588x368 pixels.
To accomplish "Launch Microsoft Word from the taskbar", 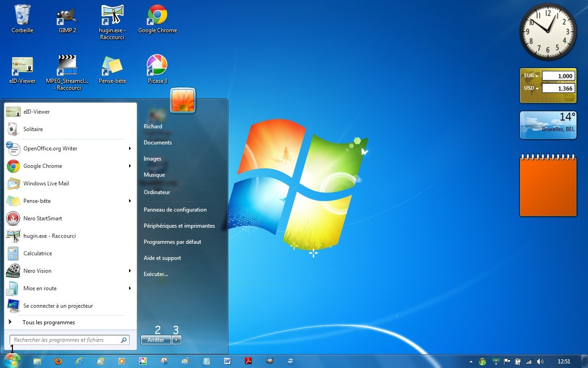I will (x=227, y=362).
